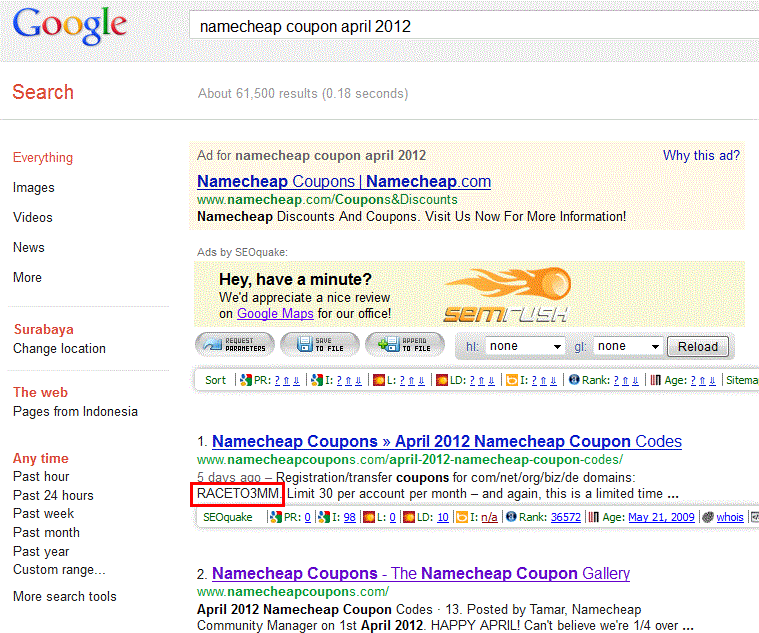Sort Age descending with down arrow

[x=713, y=381]
